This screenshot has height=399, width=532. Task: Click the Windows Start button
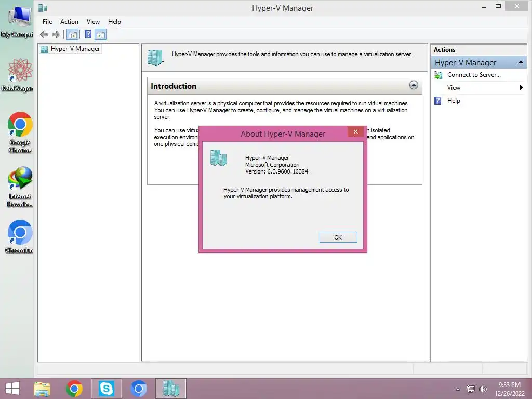(x=12, y=389)
